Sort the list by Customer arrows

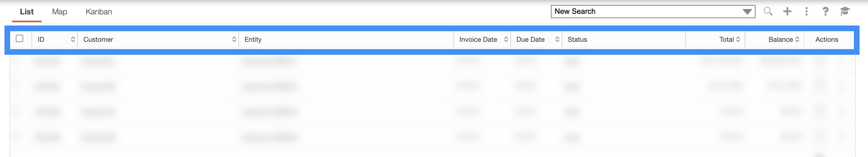[x=234, y=40]
